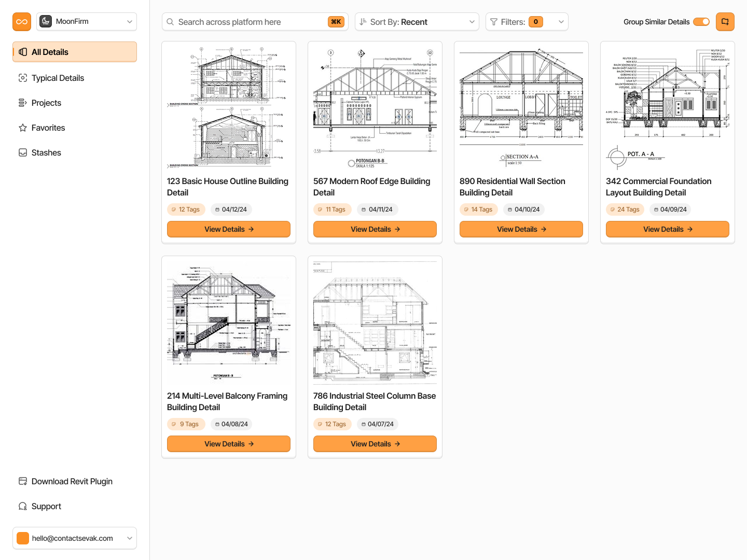
Task: Click the Stashes inbox icon
Action: point(23,152)
